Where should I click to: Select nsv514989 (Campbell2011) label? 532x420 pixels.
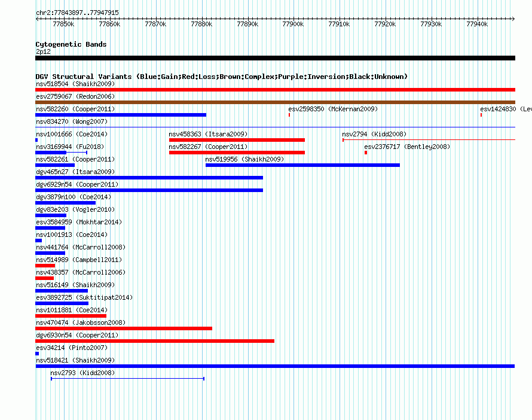pos(79,260)
